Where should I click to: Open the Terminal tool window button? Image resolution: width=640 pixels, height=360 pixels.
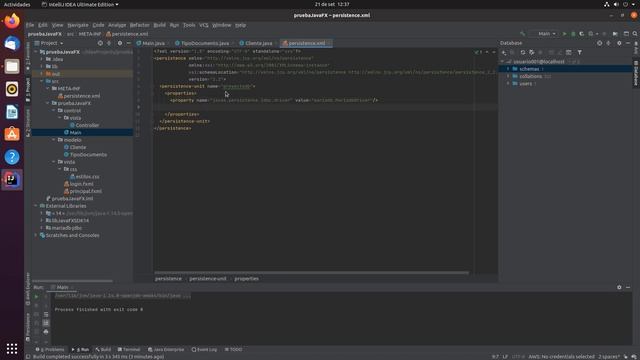coord(129,350)
